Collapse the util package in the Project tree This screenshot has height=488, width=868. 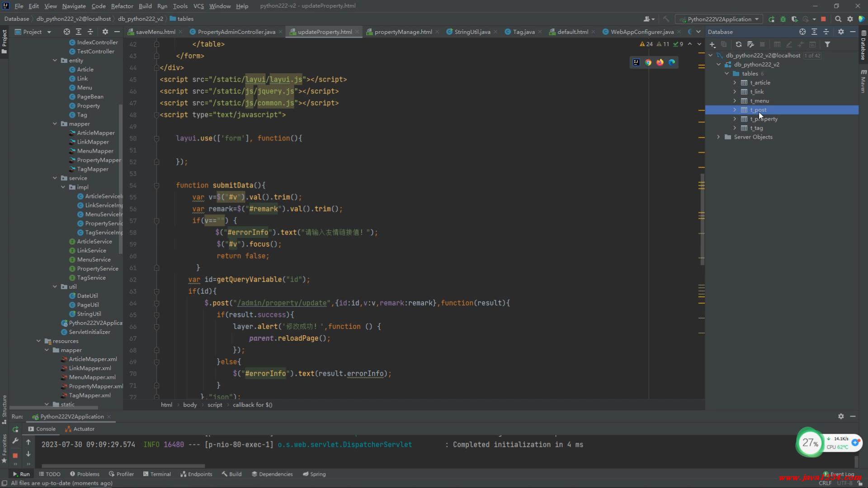point(55,287)
